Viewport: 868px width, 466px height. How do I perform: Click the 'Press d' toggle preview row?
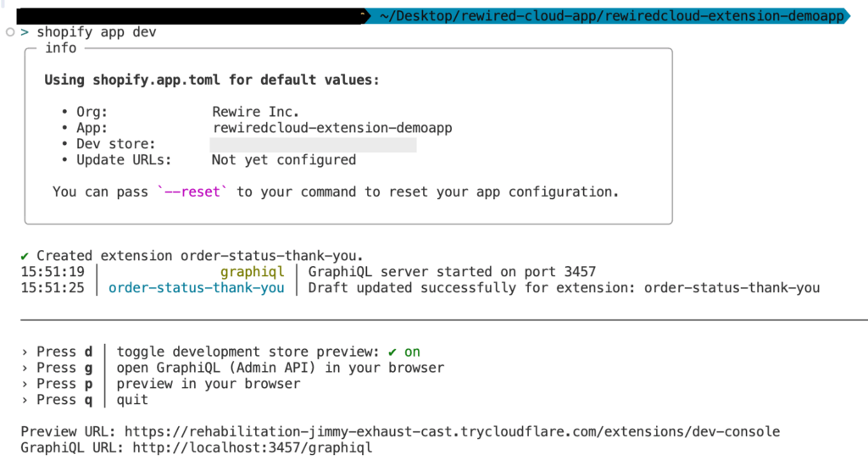click(221, 352)
